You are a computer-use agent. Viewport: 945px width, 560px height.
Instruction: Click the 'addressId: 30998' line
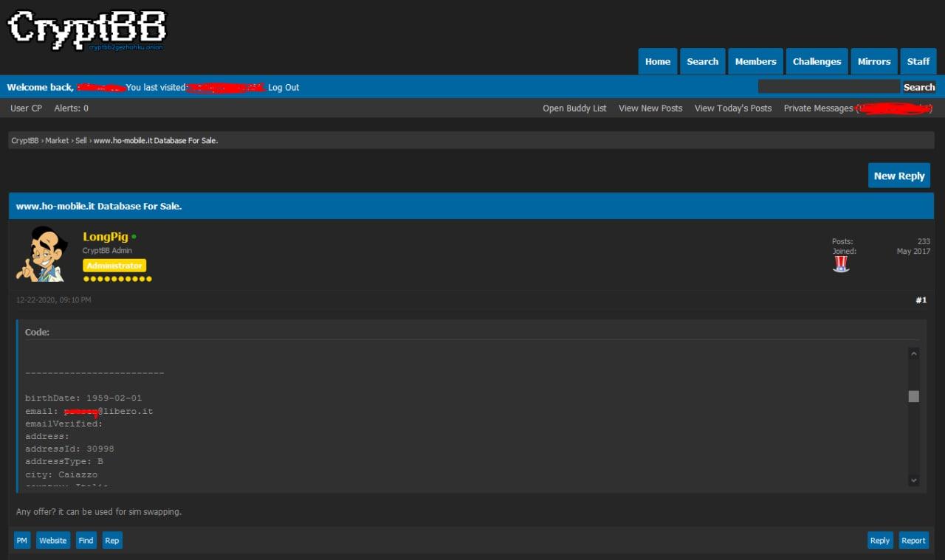click(69, 449)
